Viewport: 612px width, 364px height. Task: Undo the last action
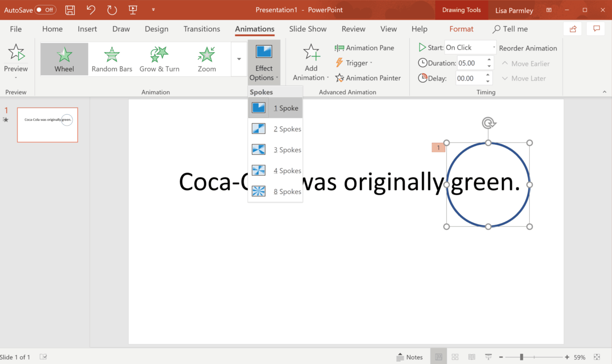(x=91, y=10)
